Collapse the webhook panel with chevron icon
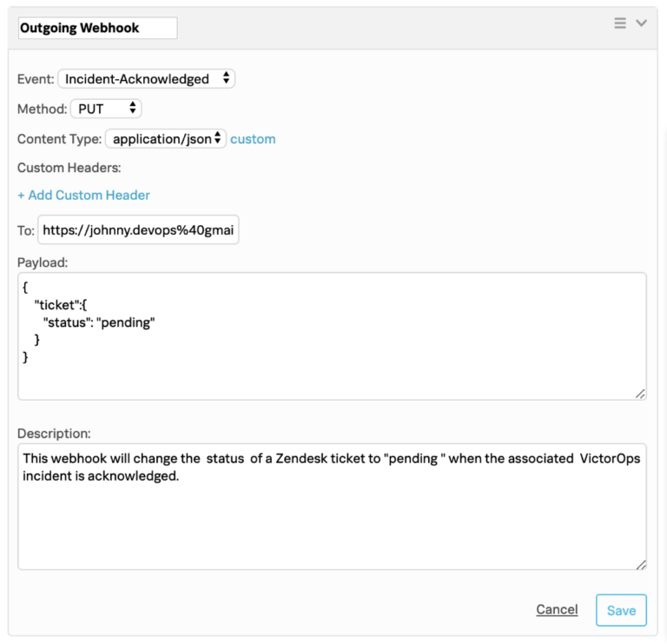Image resolution: width=667 pixels, height=644 pixels. coord(642,23)
